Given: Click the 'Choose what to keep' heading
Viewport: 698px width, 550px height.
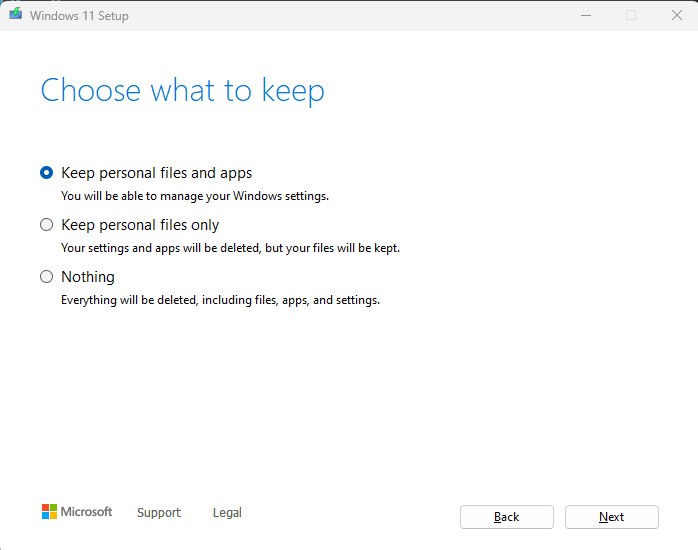Looking at the screenshot, I should click(x=183, y=91).
